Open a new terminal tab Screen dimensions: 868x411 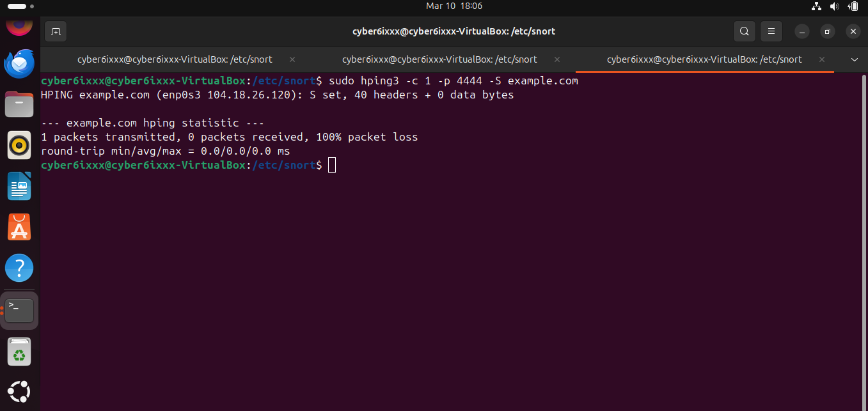tap(56, 31)
